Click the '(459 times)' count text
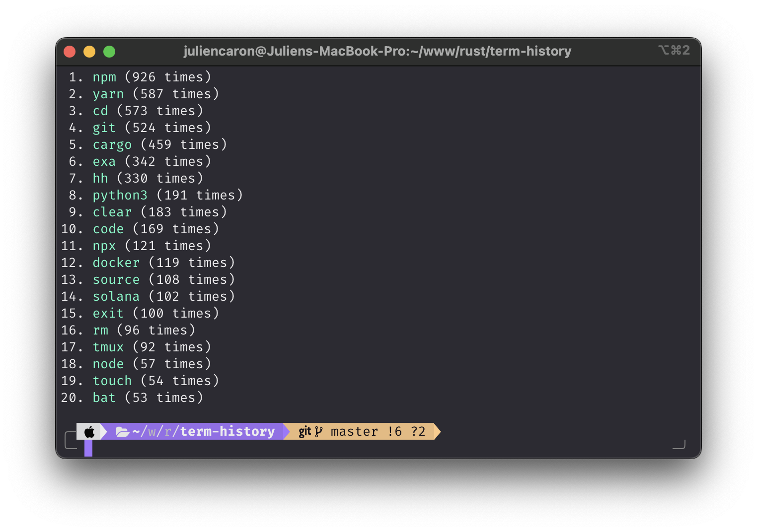757x532 pixels. 184,145
